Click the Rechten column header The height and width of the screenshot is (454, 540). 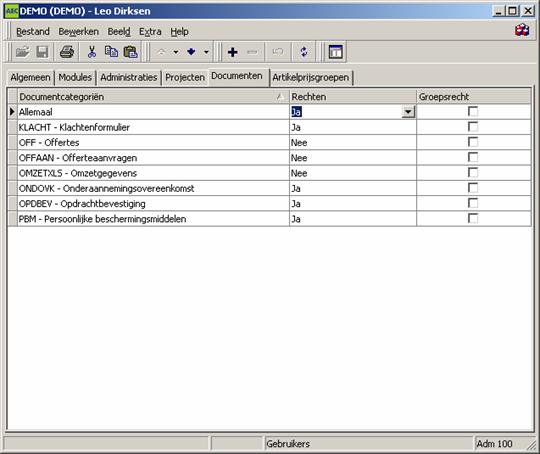[x=353, y=97]
